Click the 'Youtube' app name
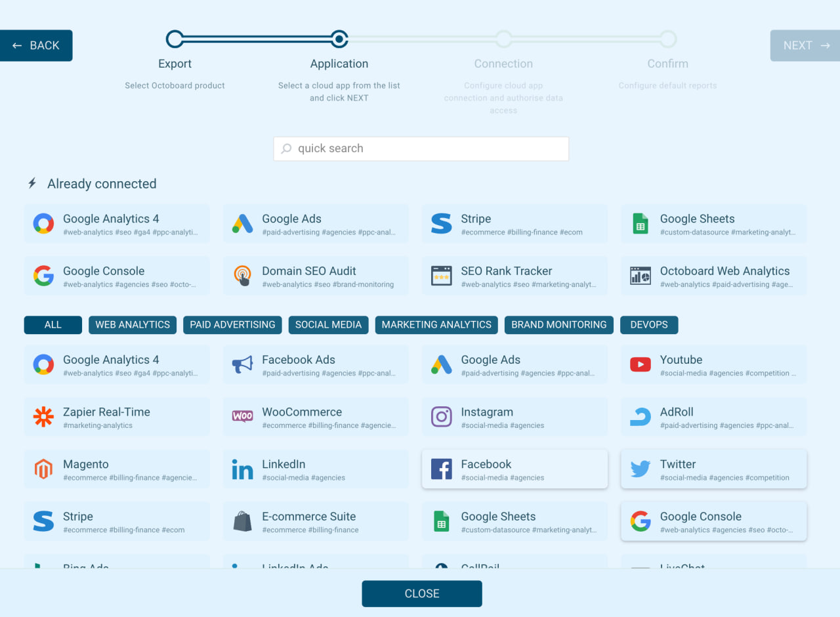This screenshot has width=840, height=617. point(681,360)
